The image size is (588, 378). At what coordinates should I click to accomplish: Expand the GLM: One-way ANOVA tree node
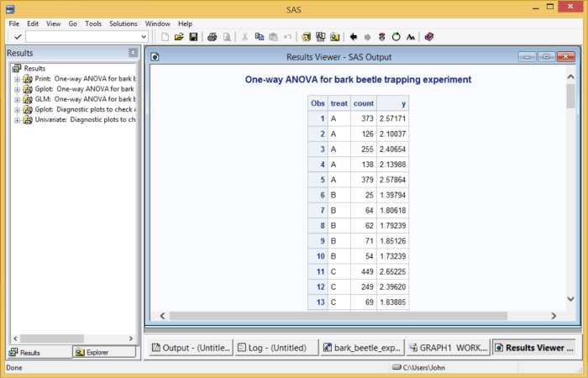(17, 99)
